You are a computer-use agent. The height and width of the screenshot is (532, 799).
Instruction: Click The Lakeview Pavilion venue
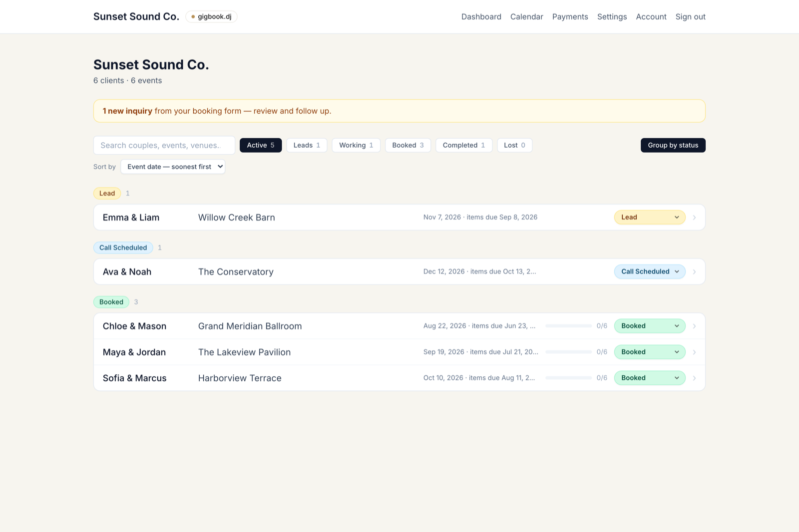tap(244, 352)
